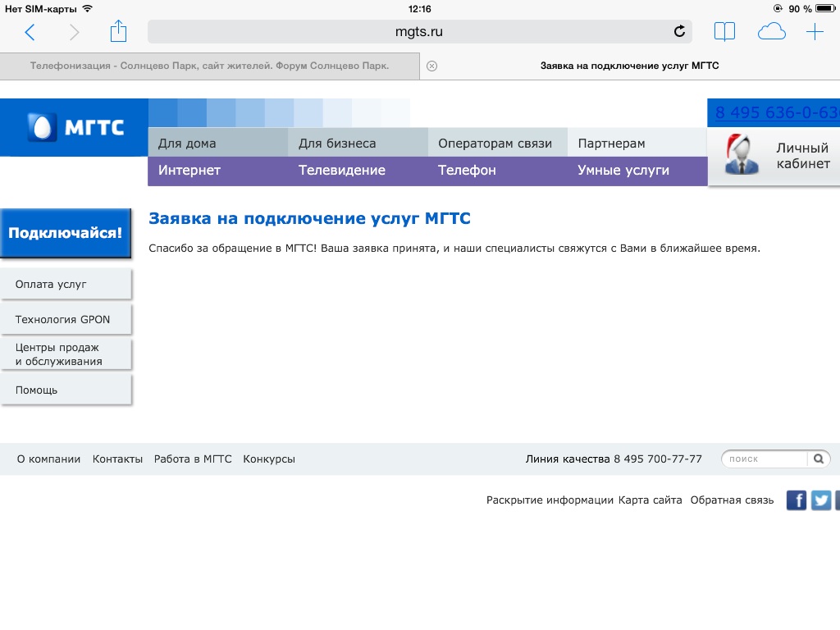840x630 pixels.
Task: Follow the 'Работа в МГТС' link
Action: tap(193, 459)
